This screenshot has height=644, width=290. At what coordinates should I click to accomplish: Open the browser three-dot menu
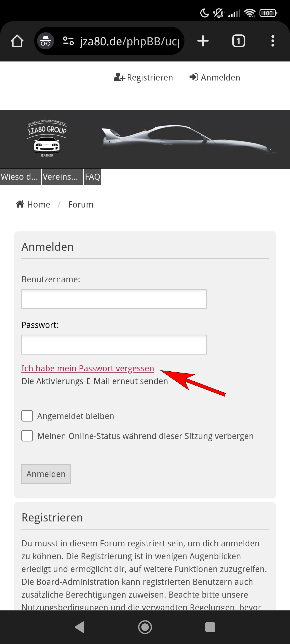pyautogui.click(x=272, y=41)
